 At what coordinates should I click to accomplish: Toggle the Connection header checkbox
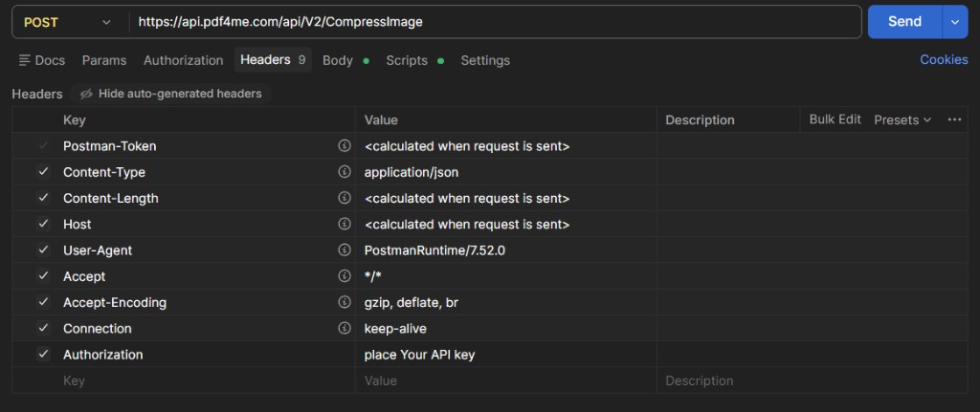pyautogui.click(x=43, y=328)
